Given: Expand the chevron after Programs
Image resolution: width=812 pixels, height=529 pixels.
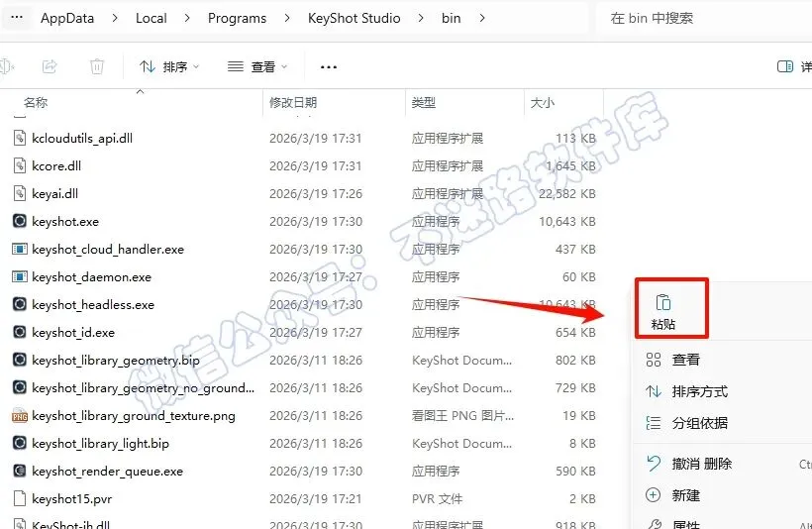Looking at the screenshot, I should pos(287,18).
